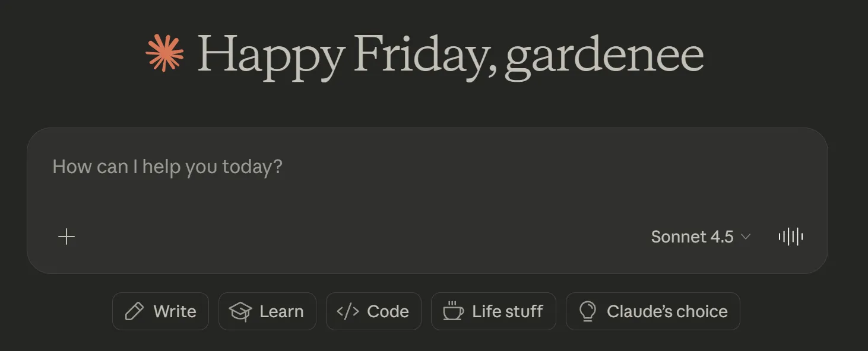Click the "Sonnet 4.5" model name text
Image resolution: width=868 pixels, height=351 pixels.
[x=692, y=237]
